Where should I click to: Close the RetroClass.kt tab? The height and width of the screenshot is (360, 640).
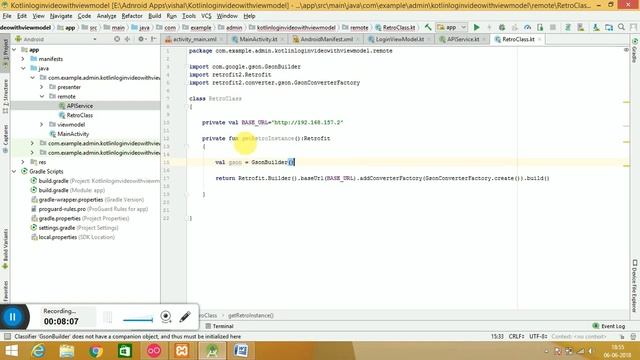(540, 39)
